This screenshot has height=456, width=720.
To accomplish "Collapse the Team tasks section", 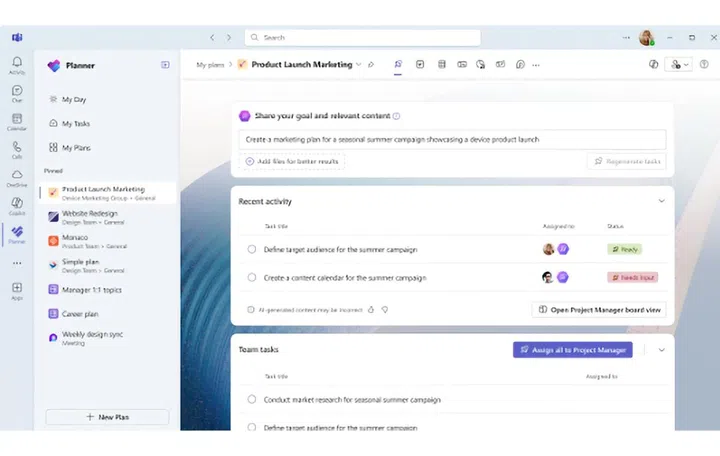I will point(661,350).
